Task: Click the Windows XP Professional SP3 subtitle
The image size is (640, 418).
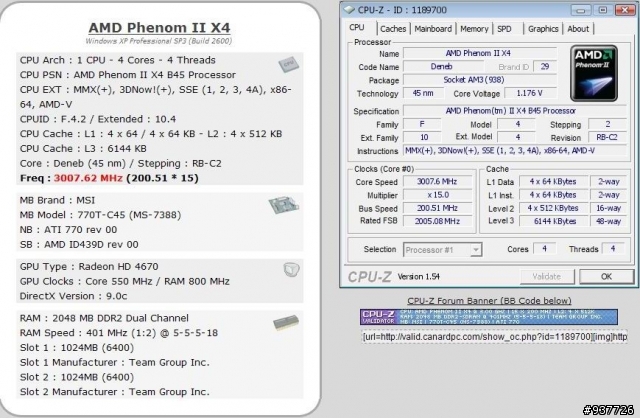Action: coord(159,41)
